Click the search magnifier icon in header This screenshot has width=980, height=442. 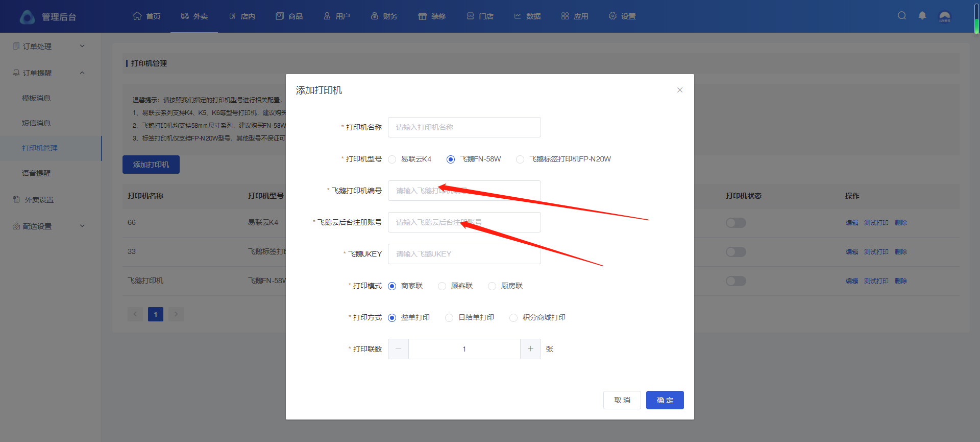pyautogui.click(x=902, y=16)
